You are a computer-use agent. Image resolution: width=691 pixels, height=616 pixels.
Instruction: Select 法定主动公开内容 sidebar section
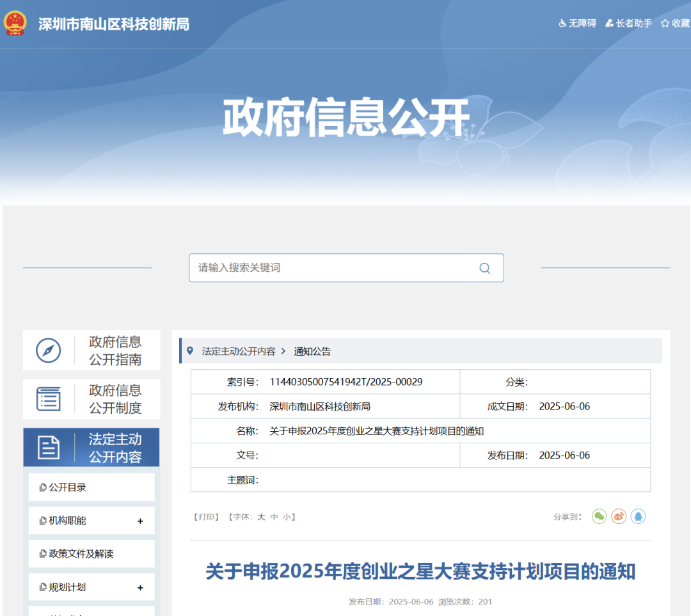91,447
